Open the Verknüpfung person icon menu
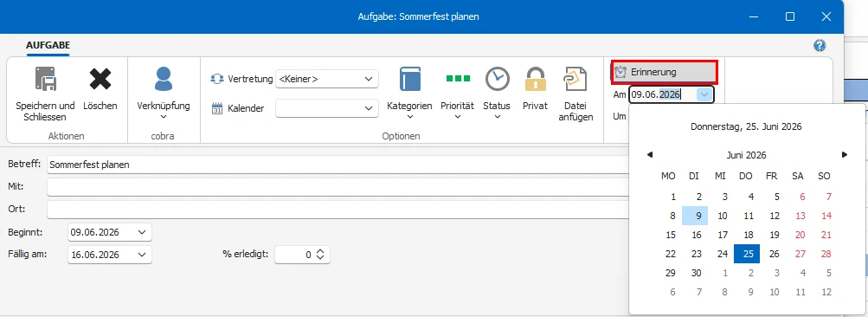Screen dimensions: 868x317 pos(164,79)
